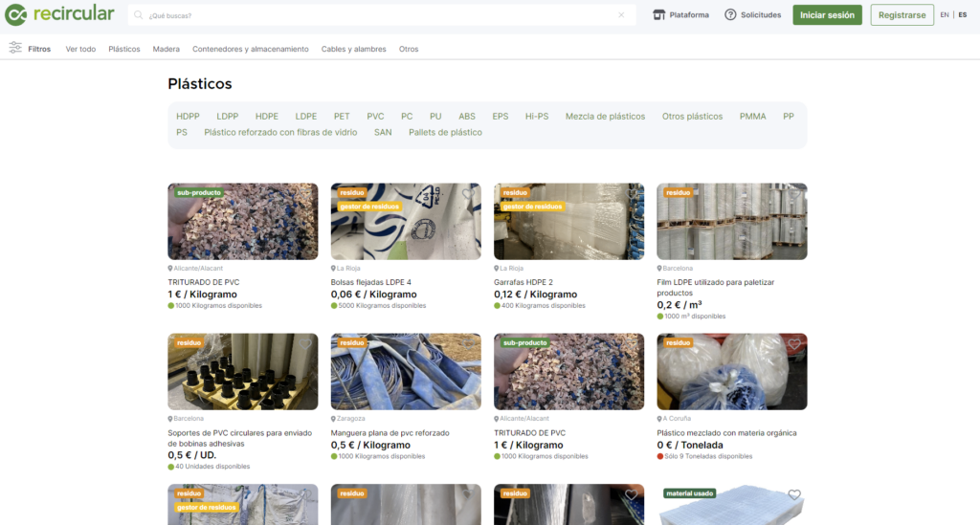Viewport: 980px width, 525px height.
Task: Clear the search field with X icon
Action: pyautogui.click(x=621, y=15)
